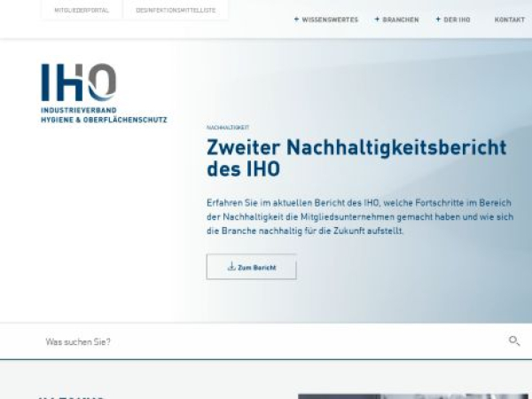Screen dimensions: 532x399
Task: Click the Nachhaltigkeit category label
Action: tap(228, 128)
